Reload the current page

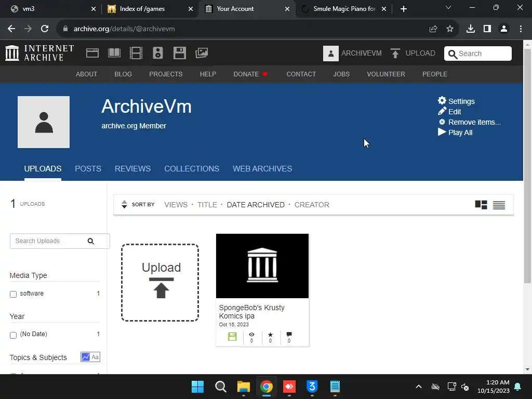45,29
